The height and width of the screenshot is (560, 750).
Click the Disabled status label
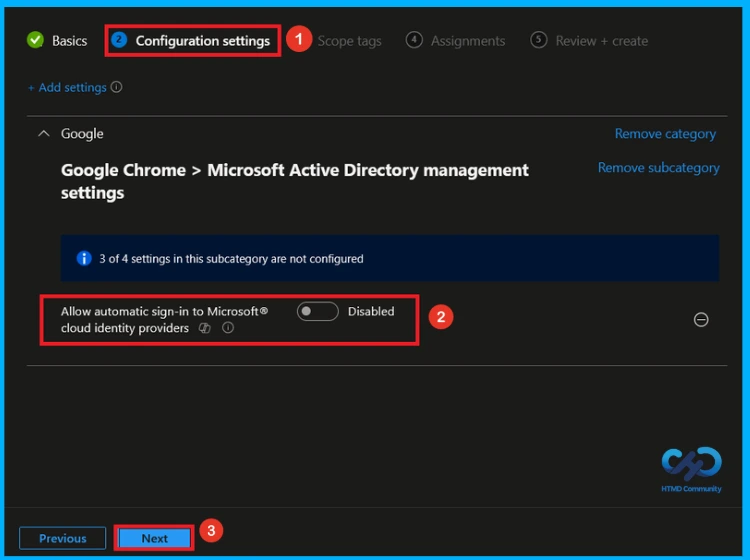pos(371,311)
